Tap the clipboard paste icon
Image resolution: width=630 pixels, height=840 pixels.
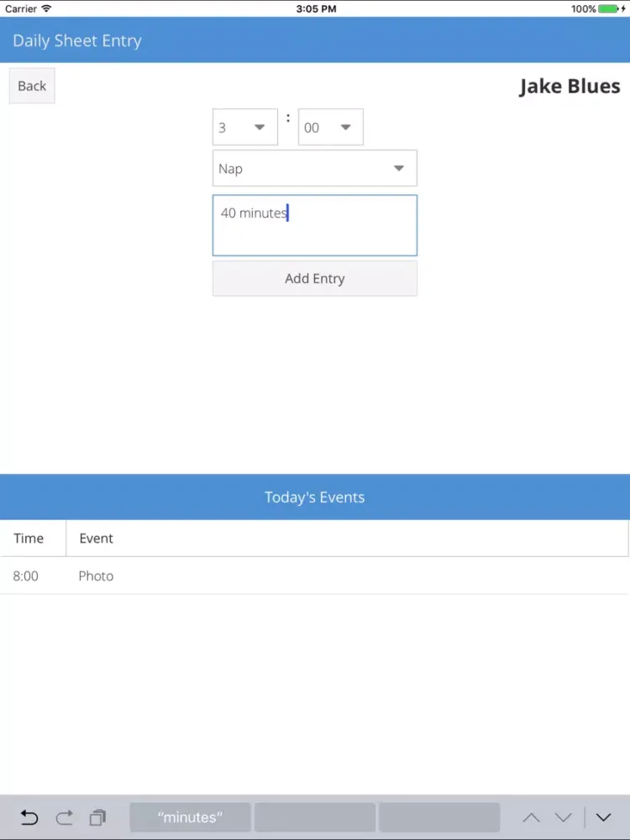[98, 817]
